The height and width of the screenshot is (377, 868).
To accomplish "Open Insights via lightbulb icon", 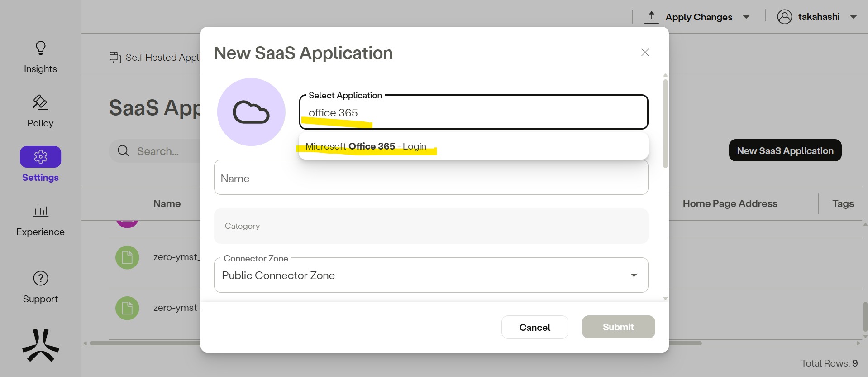I will pyautogui.click(x=41, y=48).
